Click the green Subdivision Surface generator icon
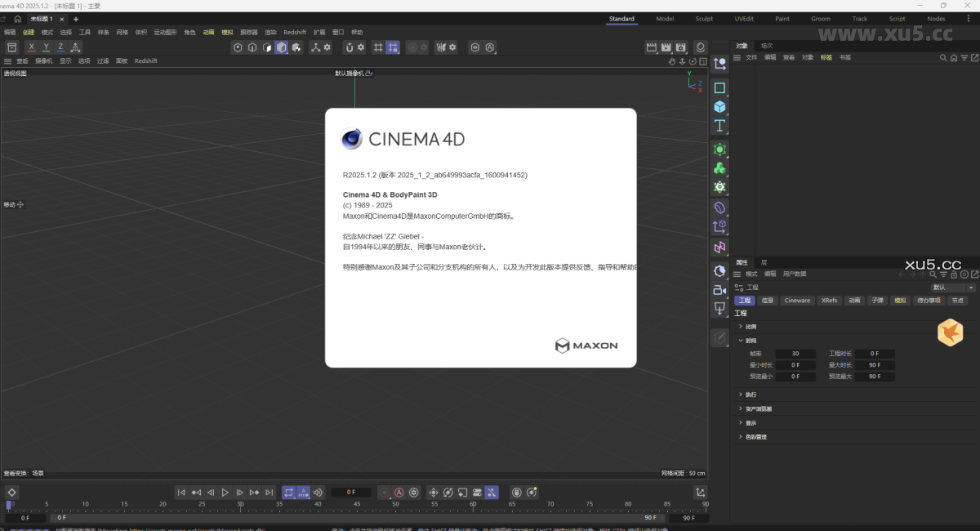 [719, 149]
